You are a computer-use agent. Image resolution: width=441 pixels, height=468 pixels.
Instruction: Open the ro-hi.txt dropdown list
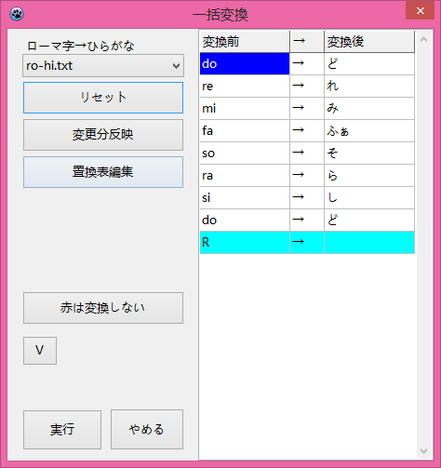tap(103, 66)
